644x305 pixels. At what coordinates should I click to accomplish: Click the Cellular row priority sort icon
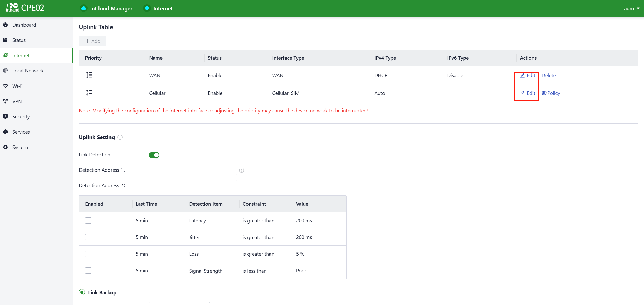89,93
